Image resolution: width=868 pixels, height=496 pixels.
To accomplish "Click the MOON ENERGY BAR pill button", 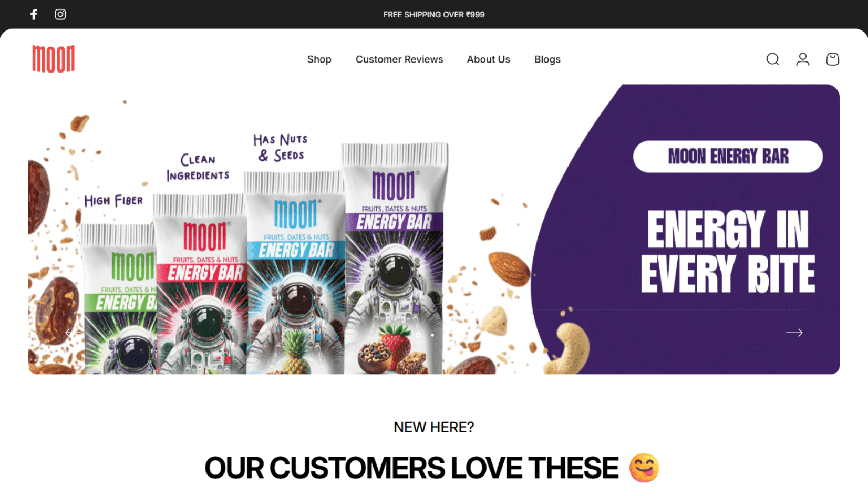I will coord(728,157).
